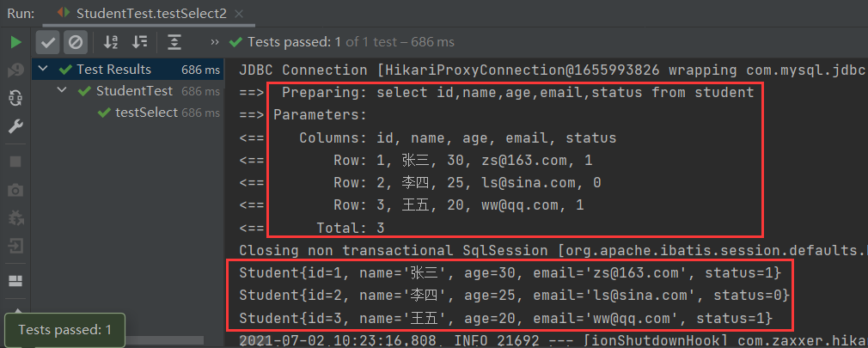Viewport: 868px width, 348px height.
Task: Click the Toggle auto-test icon
Action: 15,99
